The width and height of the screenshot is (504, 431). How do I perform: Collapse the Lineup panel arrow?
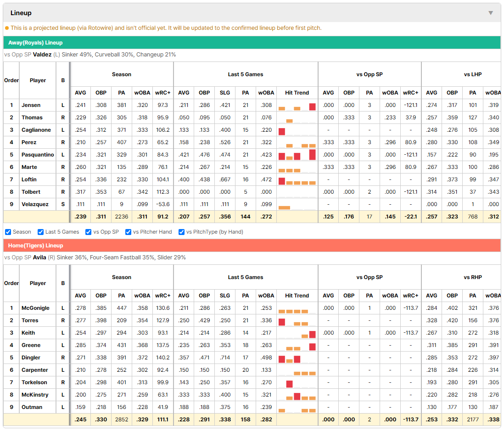(x=491, y=13)
